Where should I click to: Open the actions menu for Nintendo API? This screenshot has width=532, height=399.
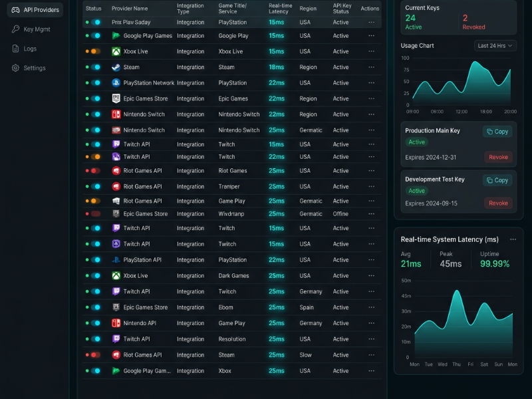[372, 323]
